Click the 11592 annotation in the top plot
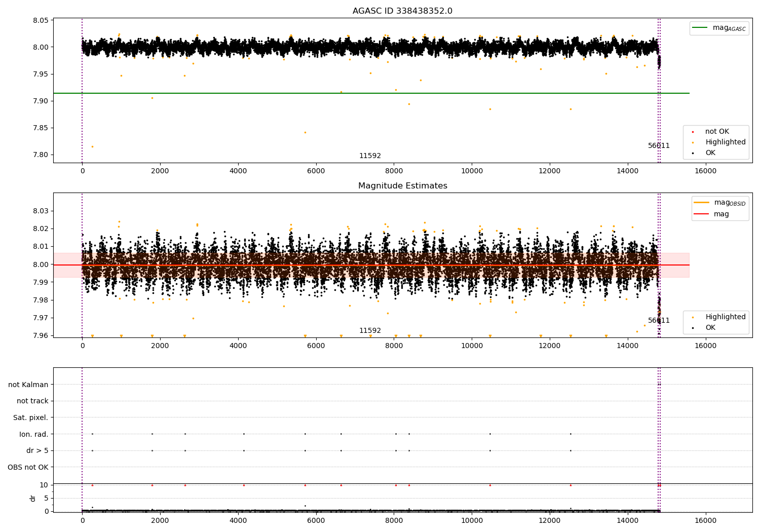This screenshot has width=760, height=532. coord(370,156)
